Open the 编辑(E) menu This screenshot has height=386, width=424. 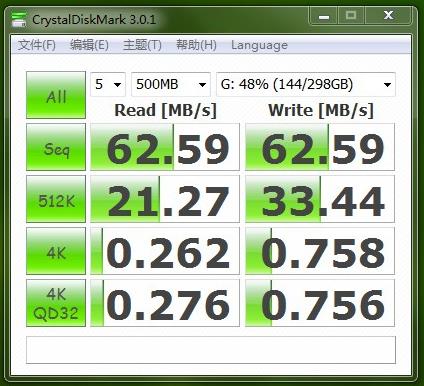(89, 45)
